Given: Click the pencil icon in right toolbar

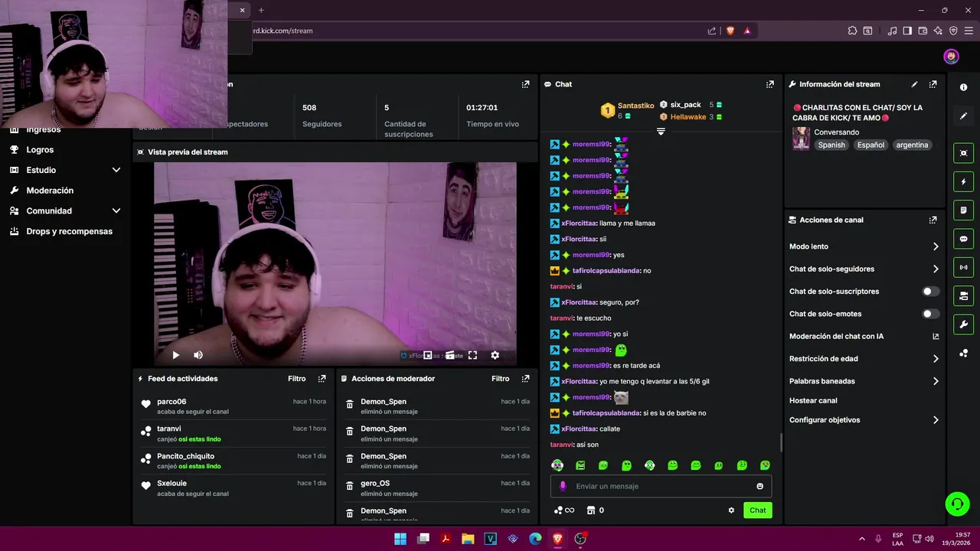Looking at the screenshot, I should [963, 116].
